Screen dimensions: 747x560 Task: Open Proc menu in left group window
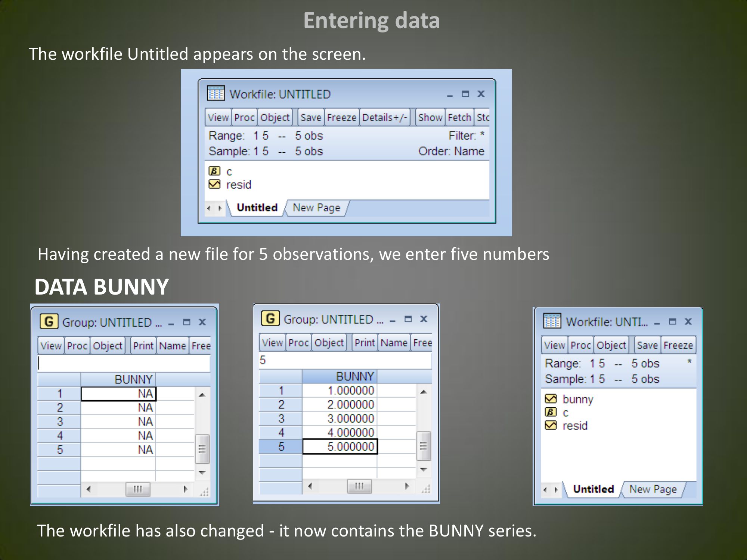pyautogui.click(x=77, y=346)
